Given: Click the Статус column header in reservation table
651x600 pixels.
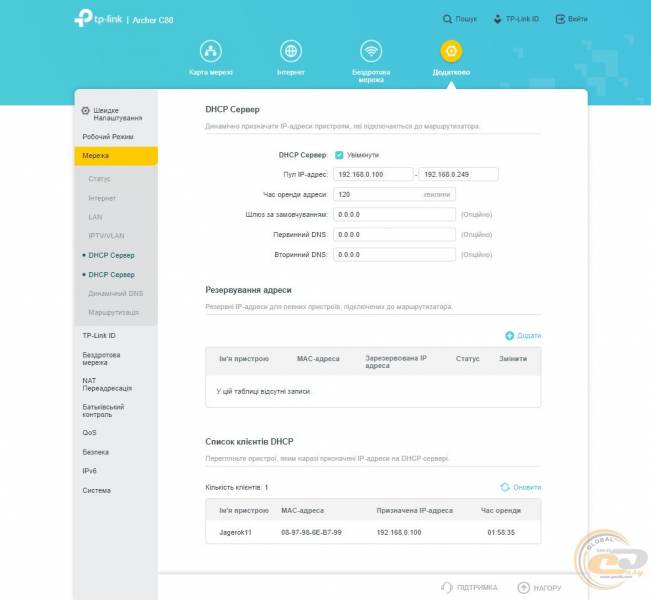Looking at the screenshot, I should 467,358.
